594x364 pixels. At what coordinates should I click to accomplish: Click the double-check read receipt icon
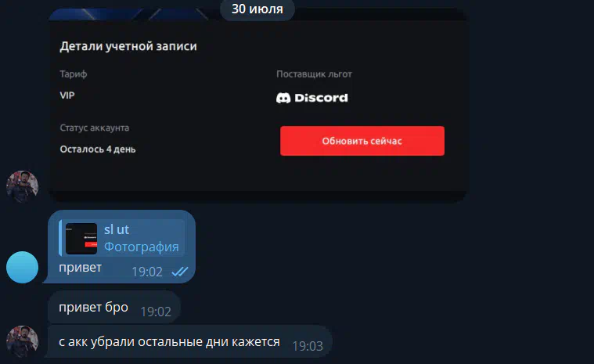pos(179,272)
